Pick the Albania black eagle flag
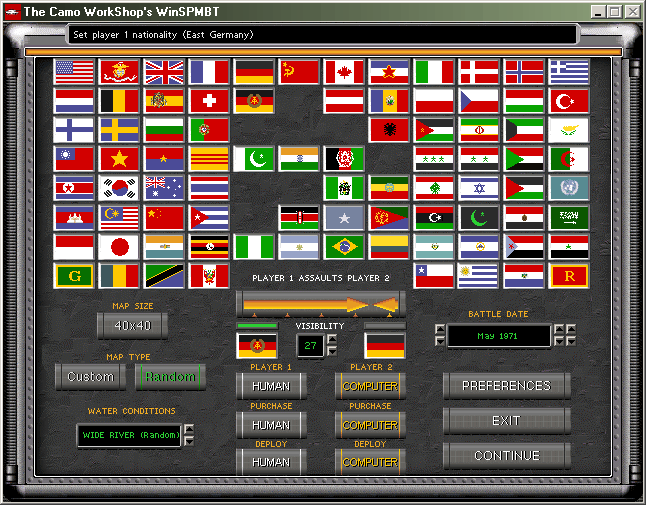 (389, 130)
